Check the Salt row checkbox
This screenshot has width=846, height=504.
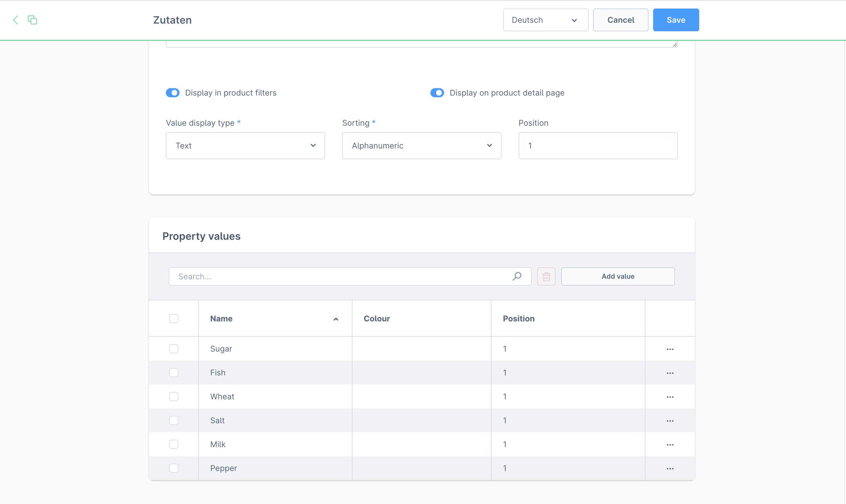click(174, 420)
